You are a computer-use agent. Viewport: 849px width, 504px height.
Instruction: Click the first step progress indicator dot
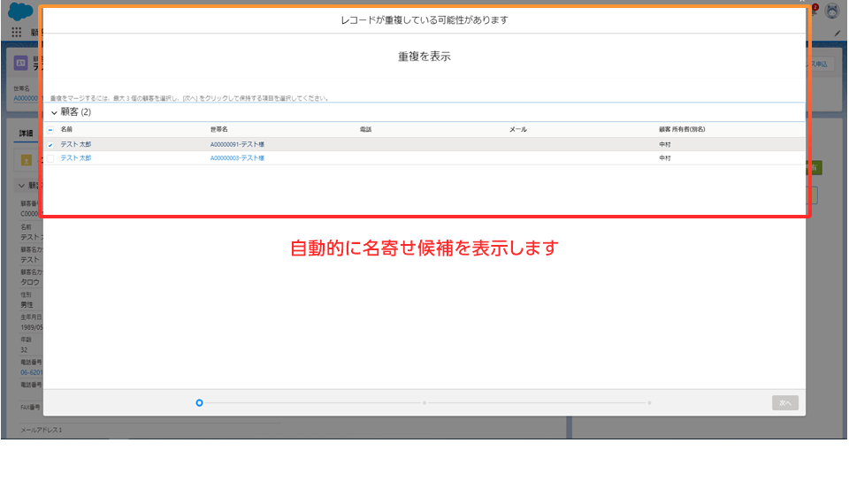click(x=199, y=402)
